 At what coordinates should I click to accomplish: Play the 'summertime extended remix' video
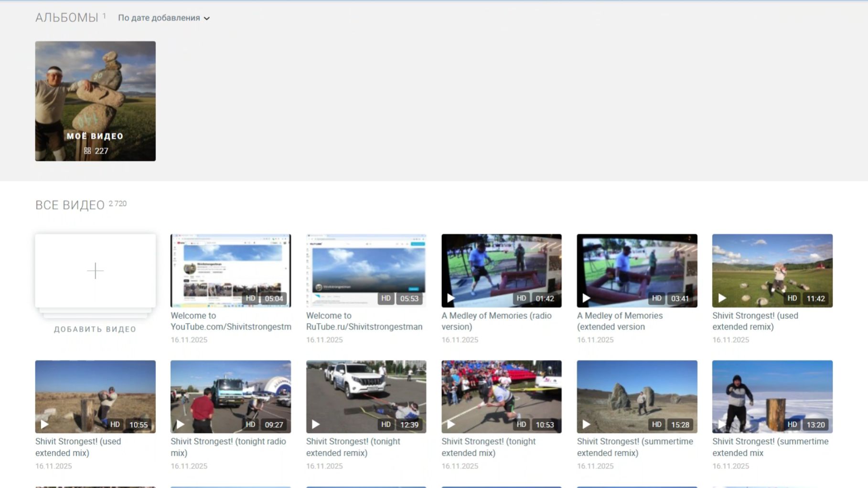[586, 424]
